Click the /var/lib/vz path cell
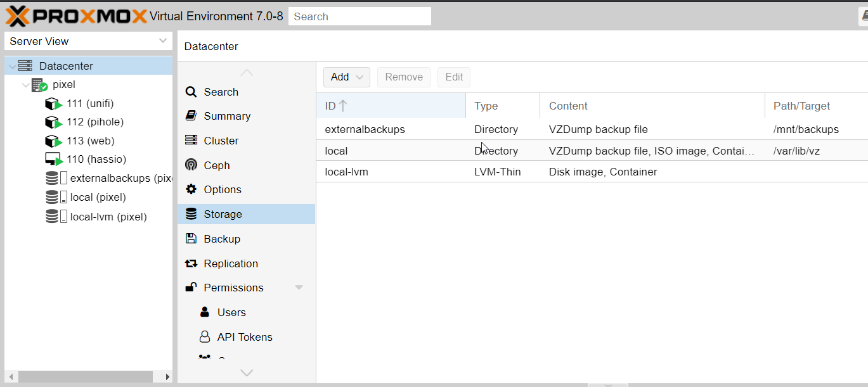This screenshot has width=868, height=387. [x=797, y=151]
